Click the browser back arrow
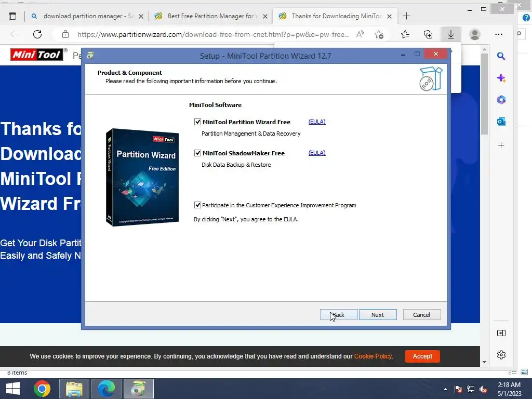The height and width of the screenshot is (399, 532). coord(15,34)
